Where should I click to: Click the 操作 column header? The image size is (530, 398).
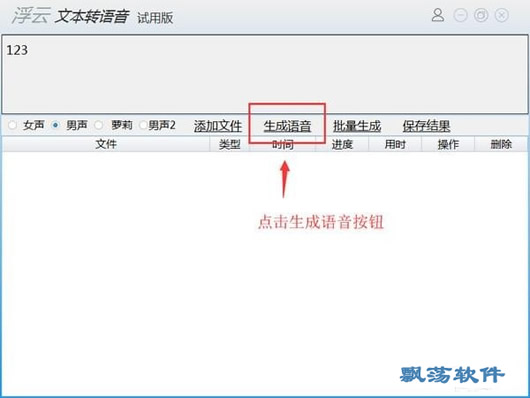[x=448, y=144]
